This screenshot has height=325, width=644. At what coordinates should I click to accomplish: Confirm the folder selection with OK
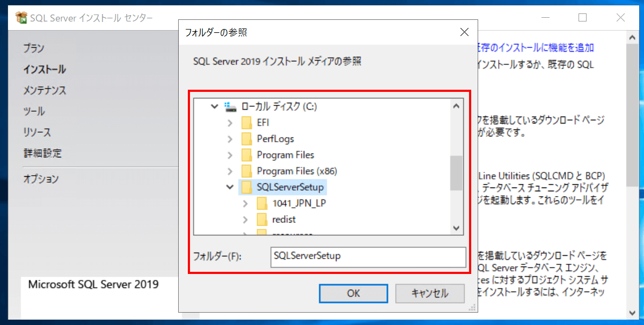tap(353, 293)
